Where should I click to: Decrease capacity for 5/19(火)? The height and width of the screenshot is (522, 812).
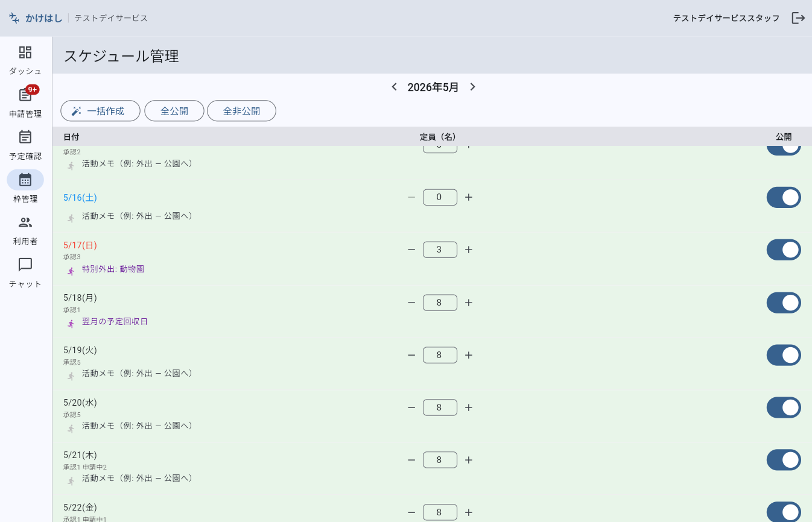pos(411,355)
